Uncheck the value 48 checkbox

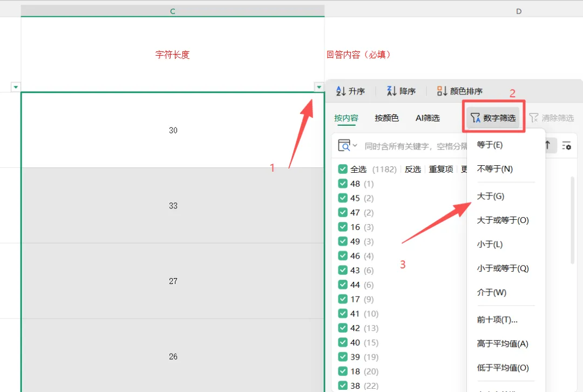(x=343, y=184)
